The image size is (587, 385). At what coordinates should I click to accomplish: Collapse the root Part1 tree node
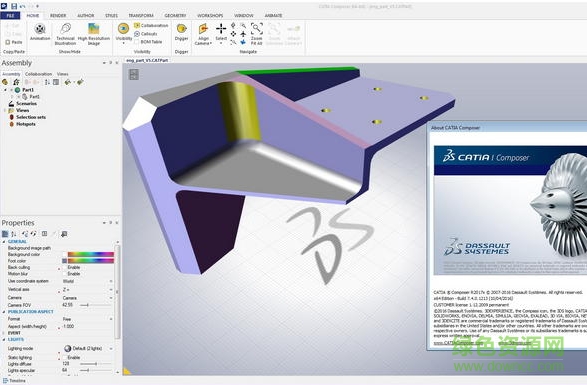click(5, 90)
